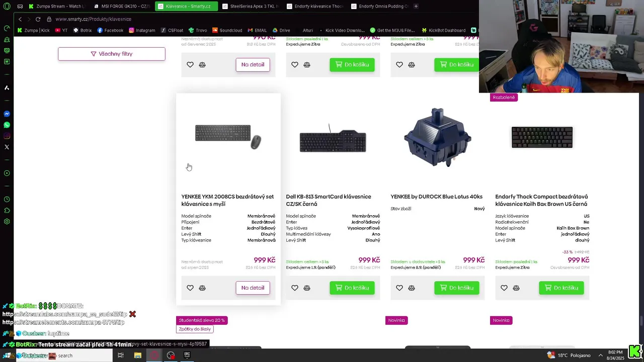Reload the smarty.cz page

[38, 19]
